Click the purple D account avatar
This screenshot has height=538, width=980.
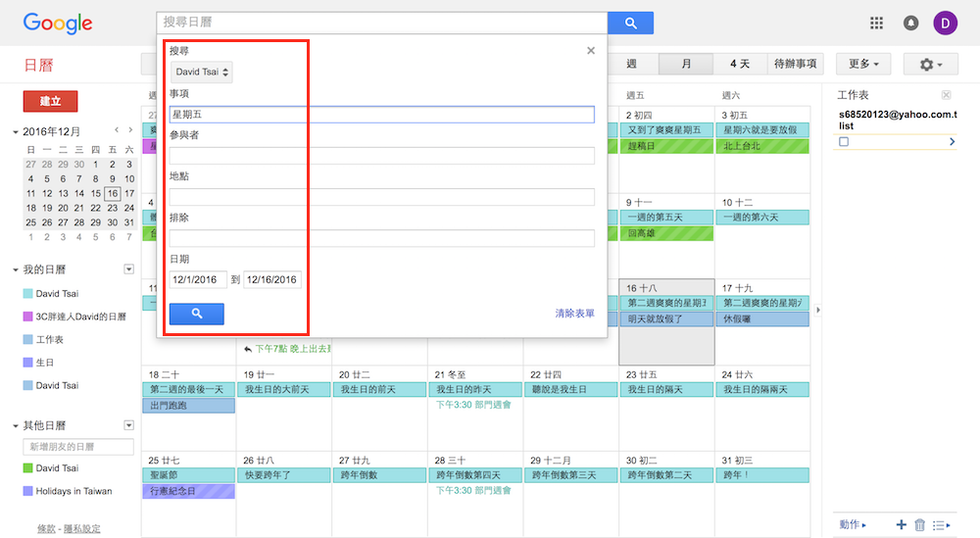click(x=945, y=23)
